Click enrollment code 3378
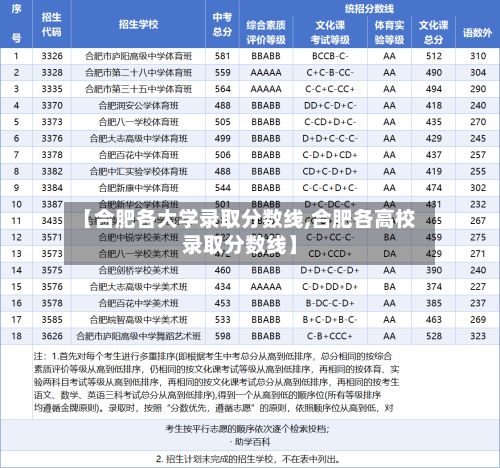 click(x=52, y=155)
